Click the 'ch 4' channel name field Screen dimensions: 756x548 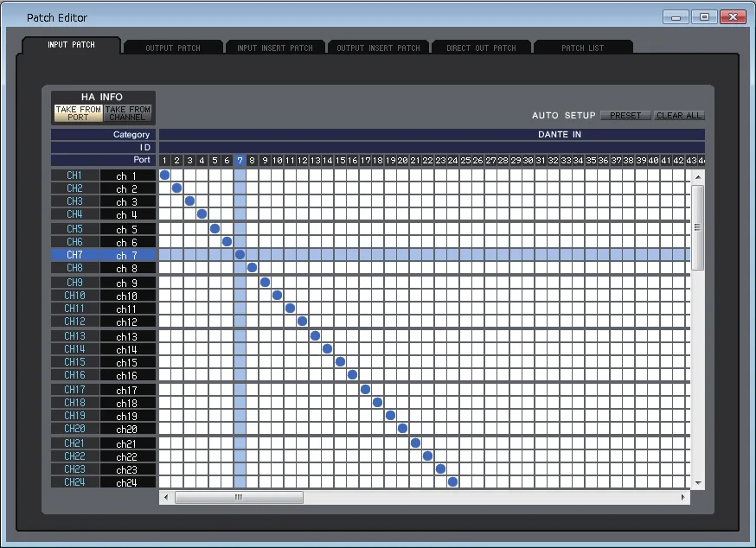click(x=128, y=214)
